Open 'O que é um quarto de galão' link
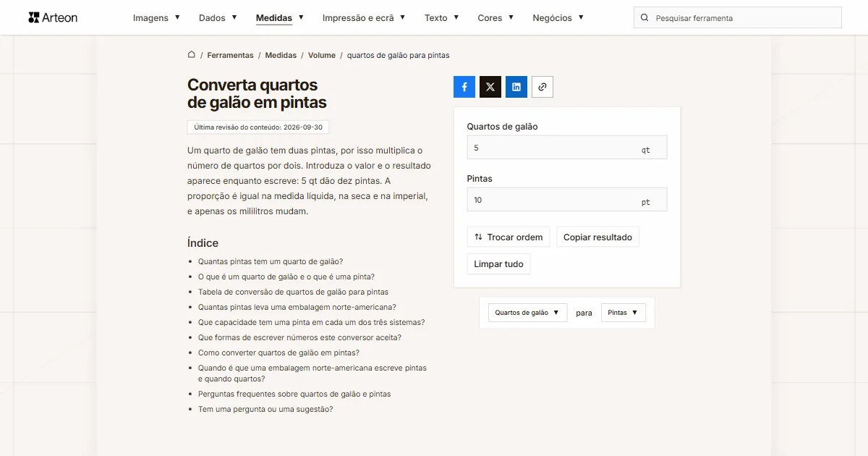868x456 pixels. pos(286,276)
